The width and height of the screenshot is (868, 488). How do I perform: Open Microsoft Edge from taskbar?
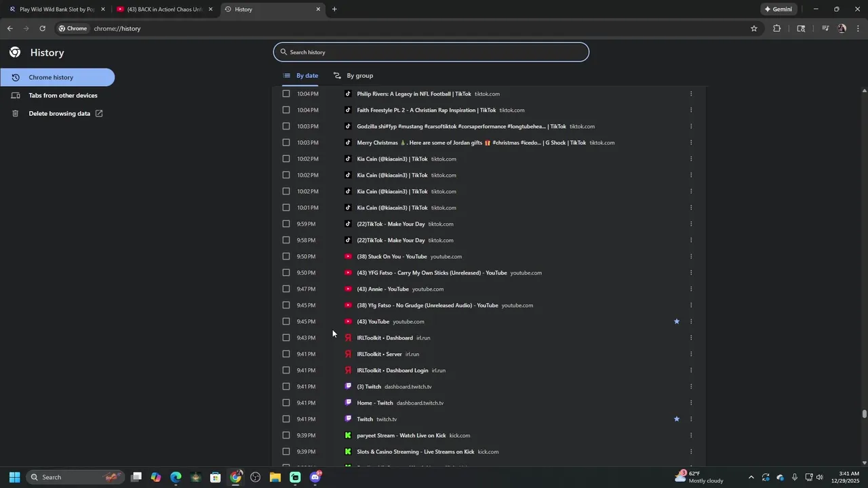point(176,477)
